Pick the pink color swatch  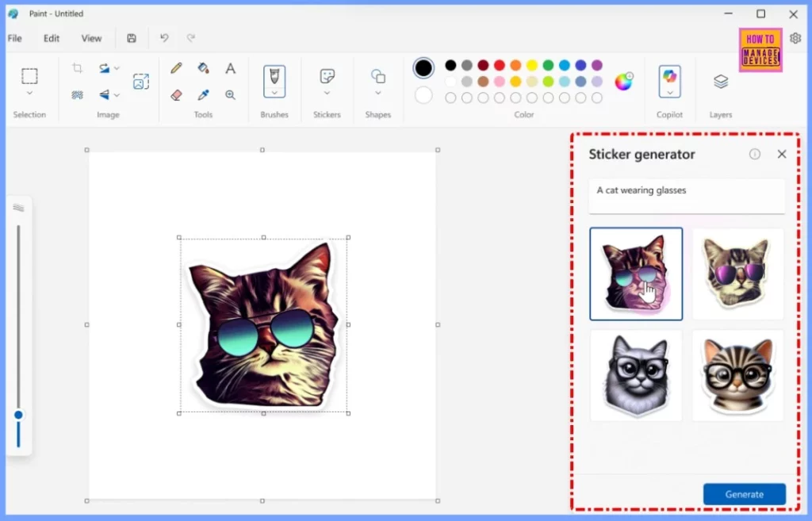click(500, 82)
